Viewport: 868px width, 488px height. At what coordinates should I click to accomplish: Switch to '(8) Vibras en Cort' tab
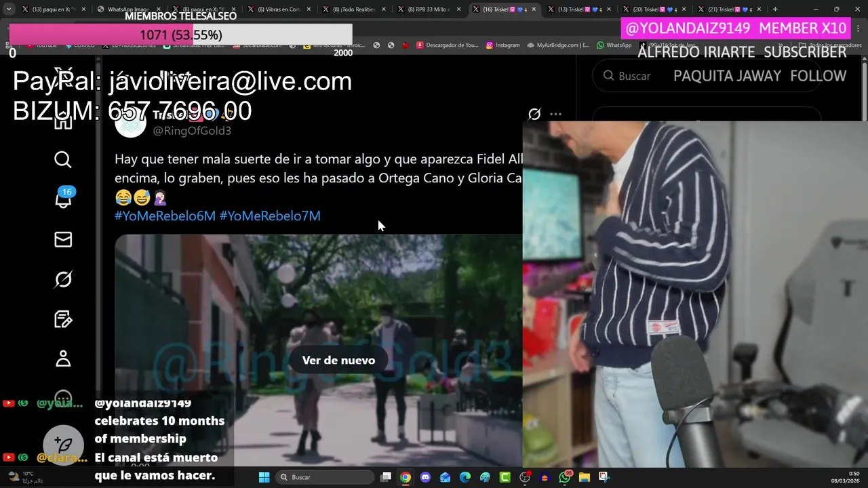point(278,9)
